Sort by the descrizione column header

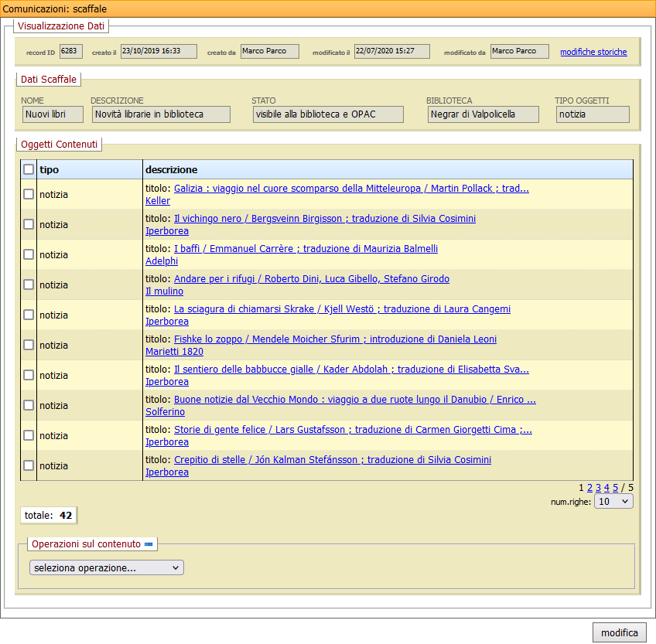coord(172,169)
